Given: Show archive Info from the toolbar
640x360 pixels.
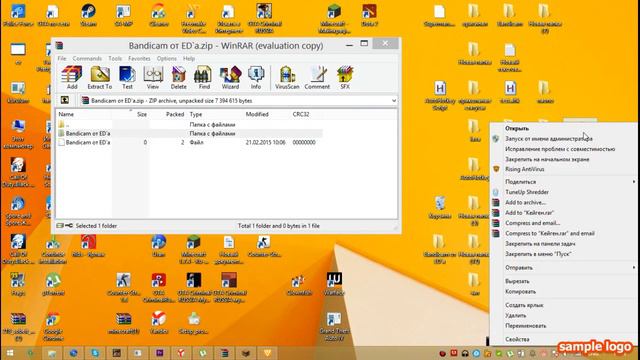Looking at the screenshot, I should coord(256,78).
